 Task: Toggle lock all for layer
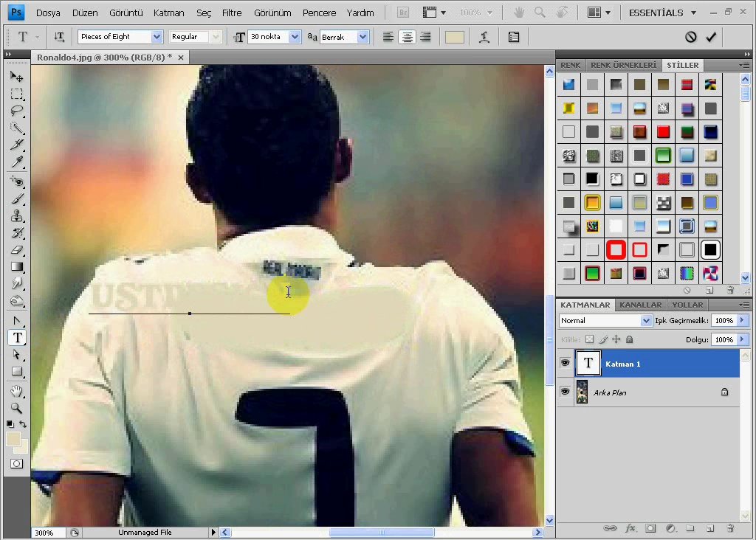click(629, 339)
